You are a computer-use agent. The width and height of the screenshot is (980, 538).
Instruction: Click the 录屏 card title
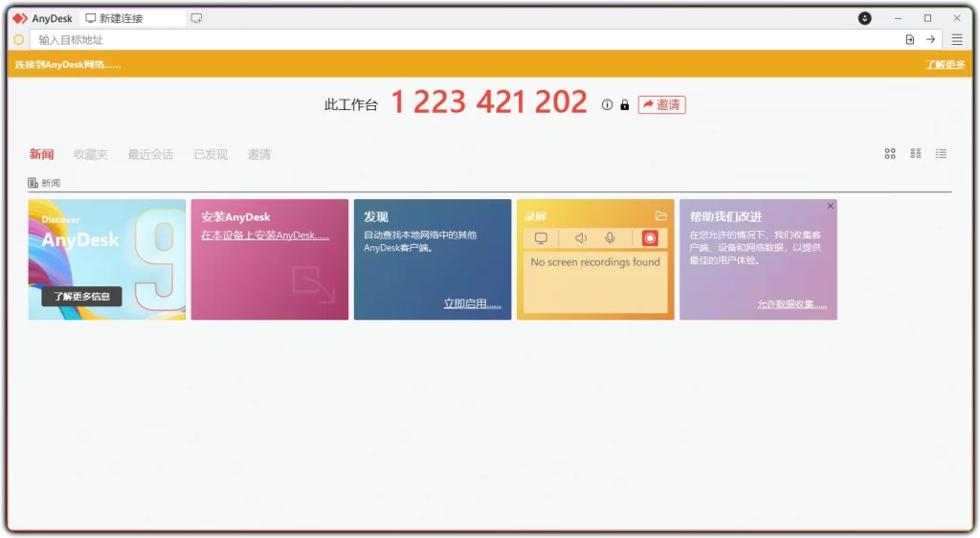[x=536, y=216]
